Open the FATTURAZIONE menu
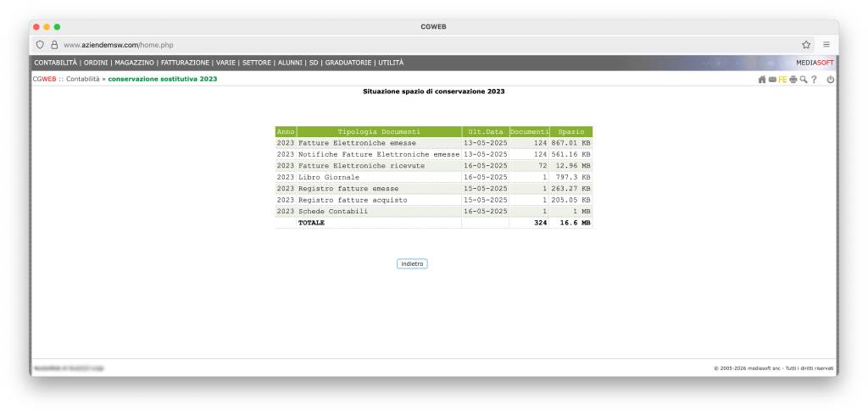This screenshot has height=415, width=868. click(186, 63)
